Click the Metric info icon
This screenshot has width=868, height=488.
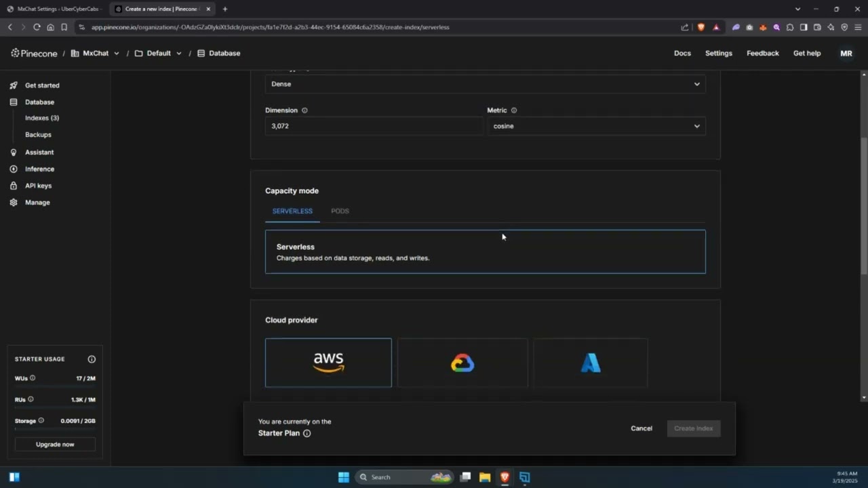click(513, 110)
